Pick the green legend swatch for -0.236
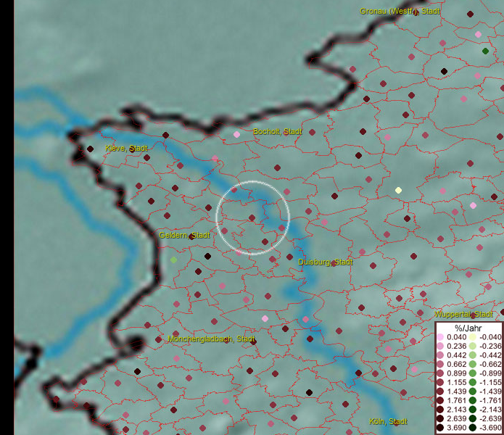The image size is (504, 435). coord(473,346)
